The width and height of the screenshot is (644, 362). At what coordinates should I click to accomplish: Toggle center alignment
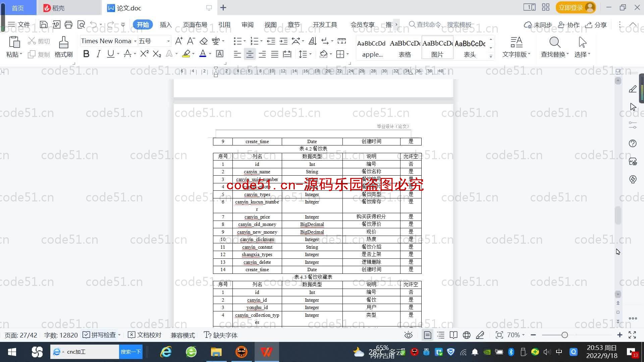click(250, 54)
